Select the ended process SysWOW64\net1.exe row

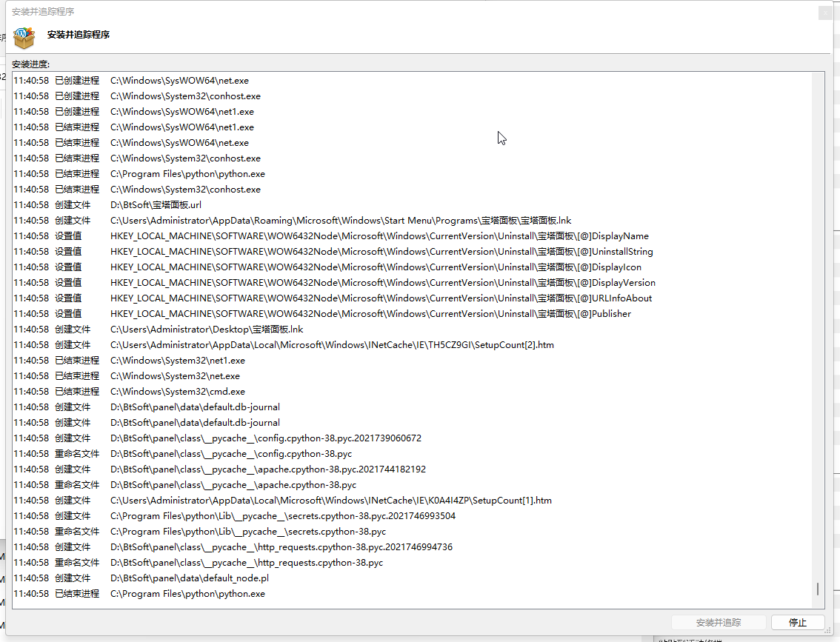click(412, 127)
